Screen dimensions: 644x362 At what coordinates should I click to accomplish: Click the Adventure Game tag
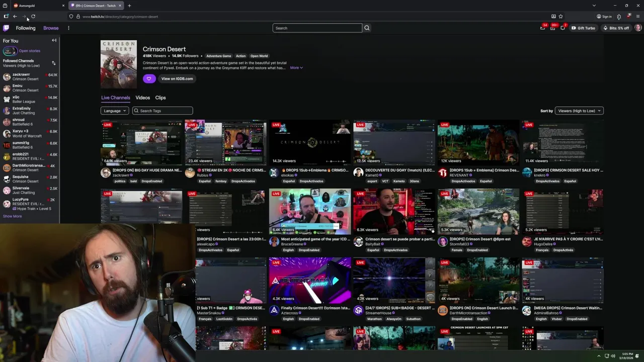click(219, 56)
